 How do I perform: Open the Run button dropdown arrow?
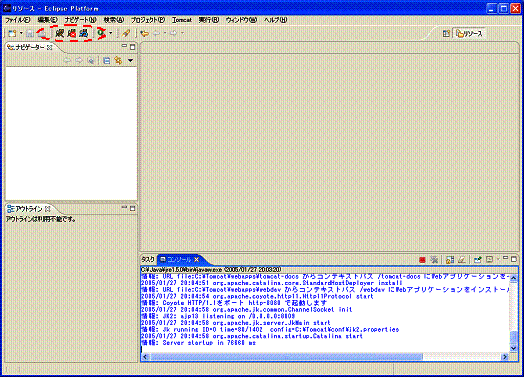pyautogui.click(x=111, y=33)
